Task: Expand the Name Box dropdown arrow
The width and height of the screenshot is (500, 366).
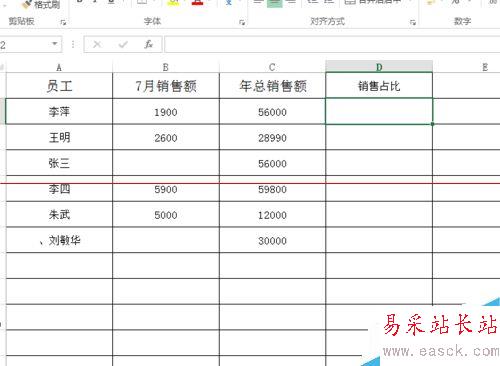Action: (x=55, y=44)
